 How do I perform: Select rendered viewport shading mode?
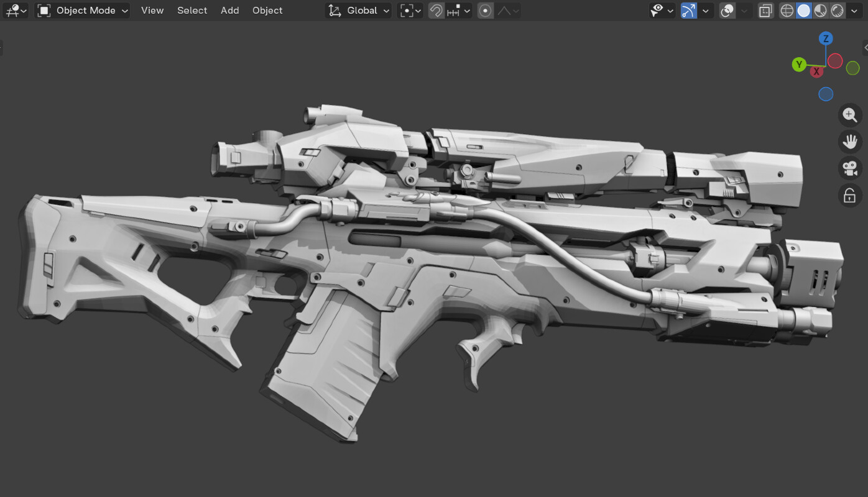[x=838, y=11]
